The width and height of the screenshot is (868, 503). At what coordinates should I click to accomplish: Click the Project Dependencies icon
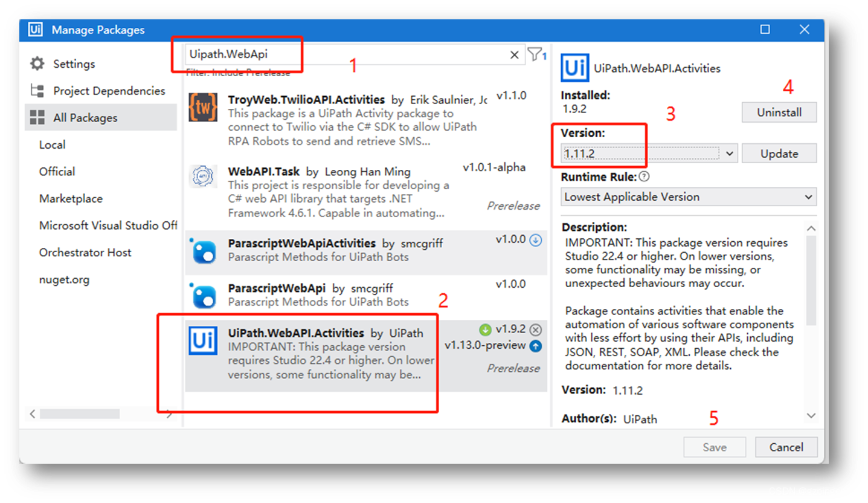pyautogui.click(x=37, y=91)
